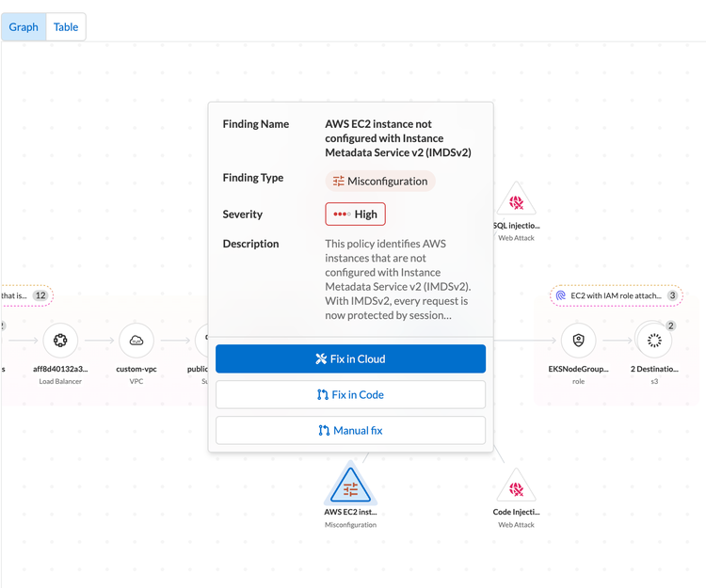Click the 2 Destinatio... label
The image size is (706, 588).
[x=654, y=369]
